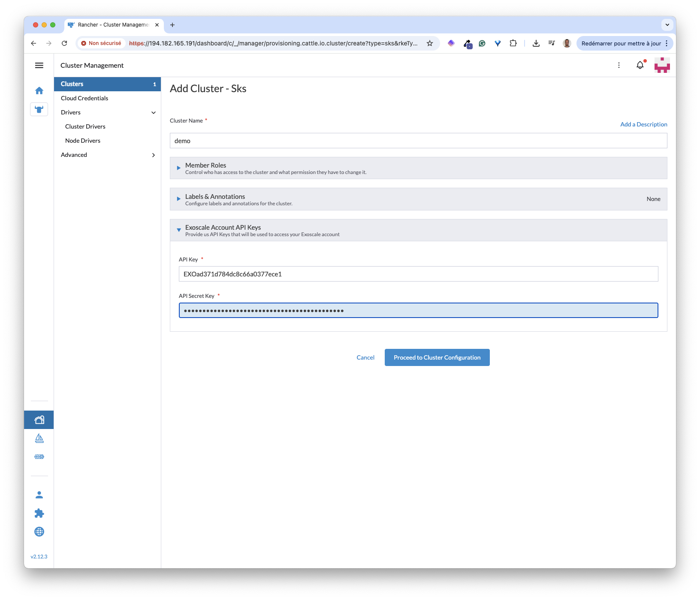The width and height of the screenshot is (700, 600).
Task: Open Continuous Delivery sailboat icon
Action: (x=39, y=438)
